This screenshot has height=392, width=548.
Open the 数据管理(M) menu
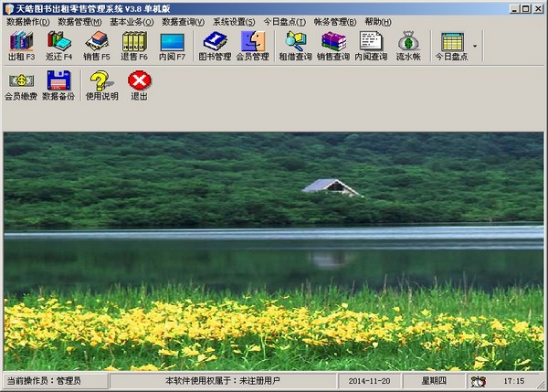[79, 22]
